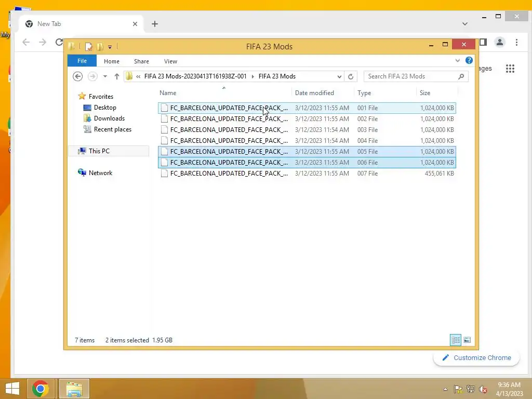Image resolution: width=532 pixels, height=399 pixels.
Task: Click file icon of the 007 File
Action: 164,173
